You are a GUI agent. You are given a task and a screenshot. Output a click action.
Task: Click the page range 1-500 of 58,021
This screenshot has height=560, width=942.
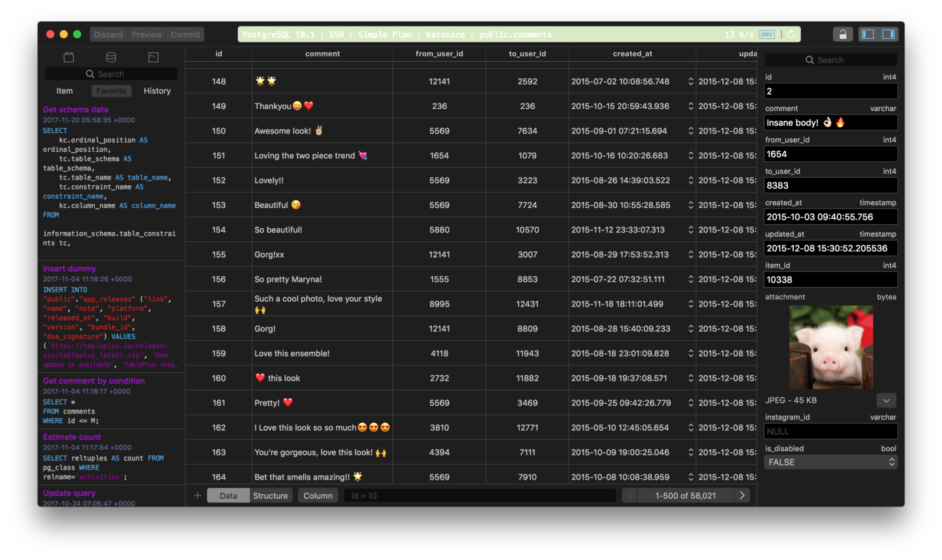[x=686, y=495]
